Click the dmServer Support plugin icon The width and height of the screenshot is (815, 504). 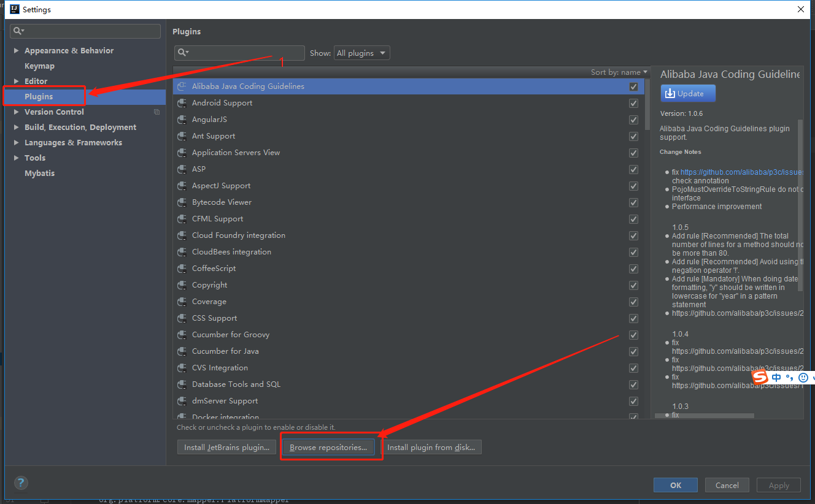182,401
